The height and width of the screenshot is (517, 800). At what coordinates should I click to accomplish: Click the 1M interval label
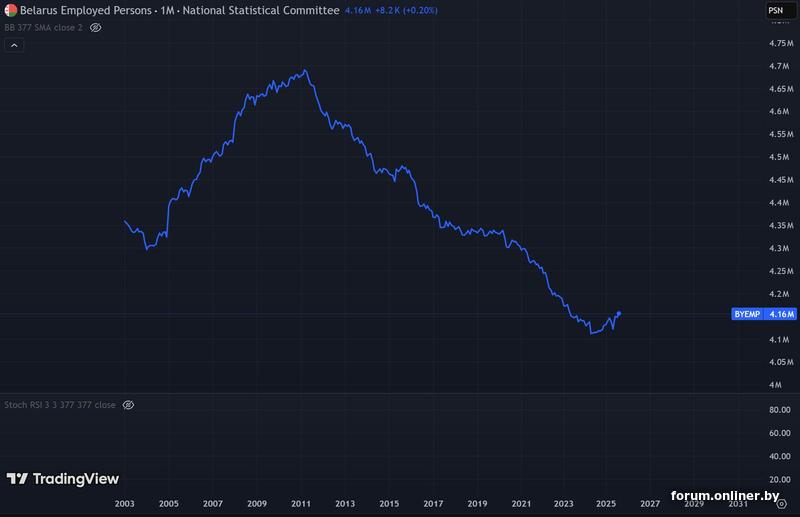167,10
